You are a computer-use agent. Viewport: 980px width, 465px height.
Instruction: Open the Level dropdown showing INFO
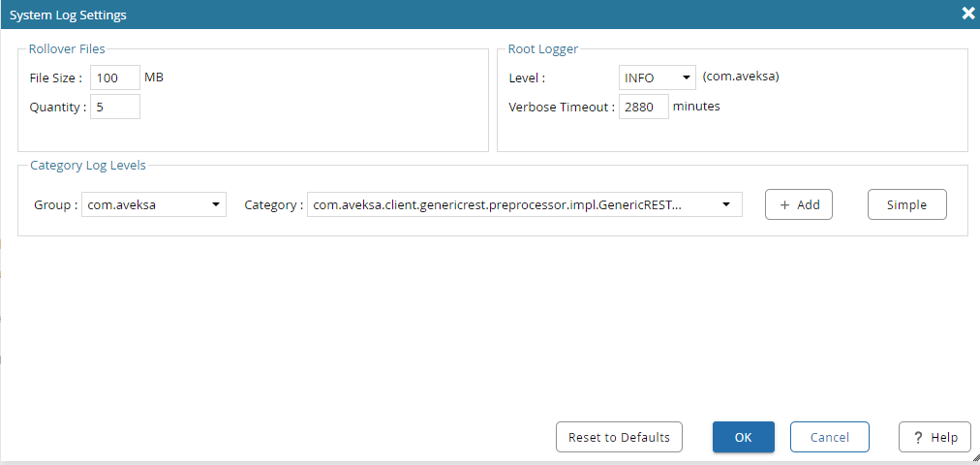tap(657, 77)
